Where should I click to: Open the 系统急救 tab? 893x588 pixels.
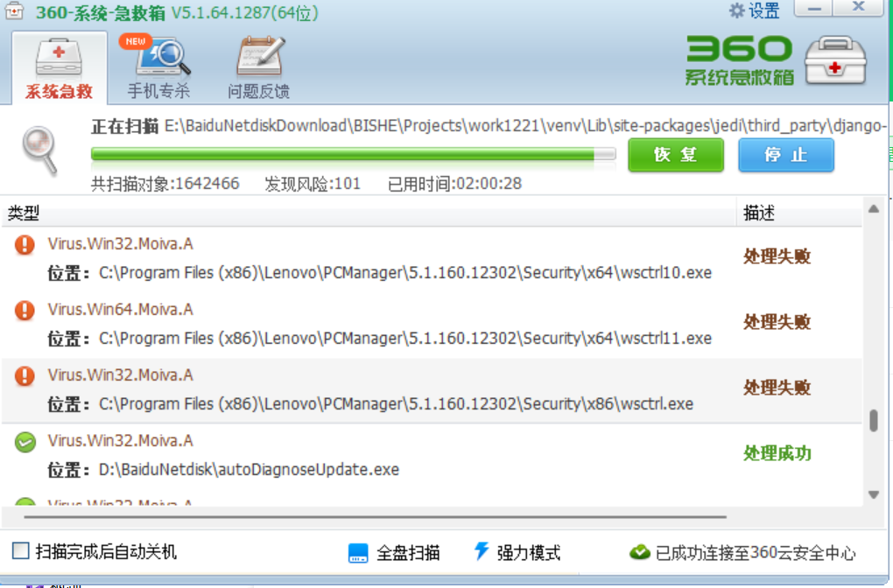click(60, 67)
